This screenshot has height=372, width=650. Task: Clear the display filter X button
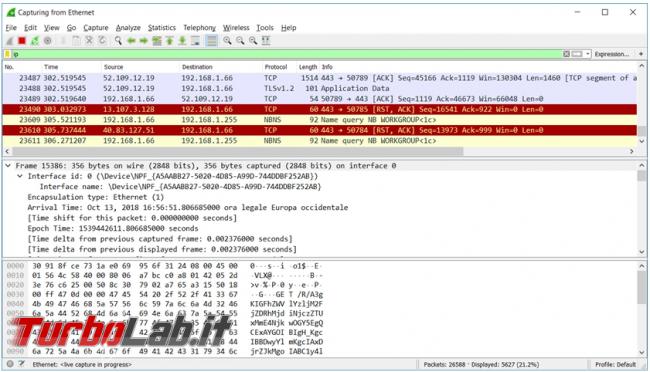(x=566, y=54)
